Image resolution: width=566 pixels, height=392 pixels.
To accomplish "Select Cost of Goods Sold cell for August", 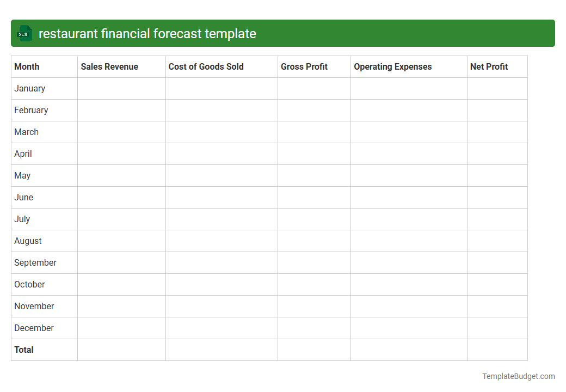I will [221, 241].
